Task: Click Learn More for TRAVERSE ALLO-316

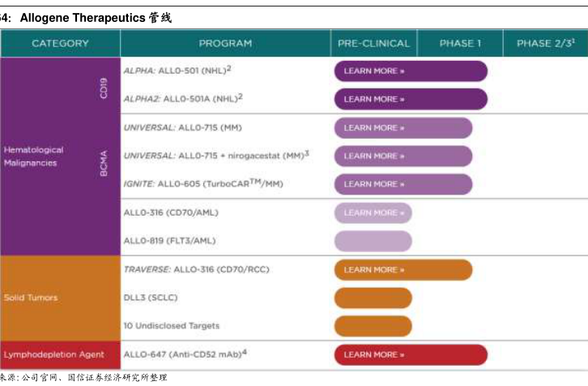Action: click(374, 270)
